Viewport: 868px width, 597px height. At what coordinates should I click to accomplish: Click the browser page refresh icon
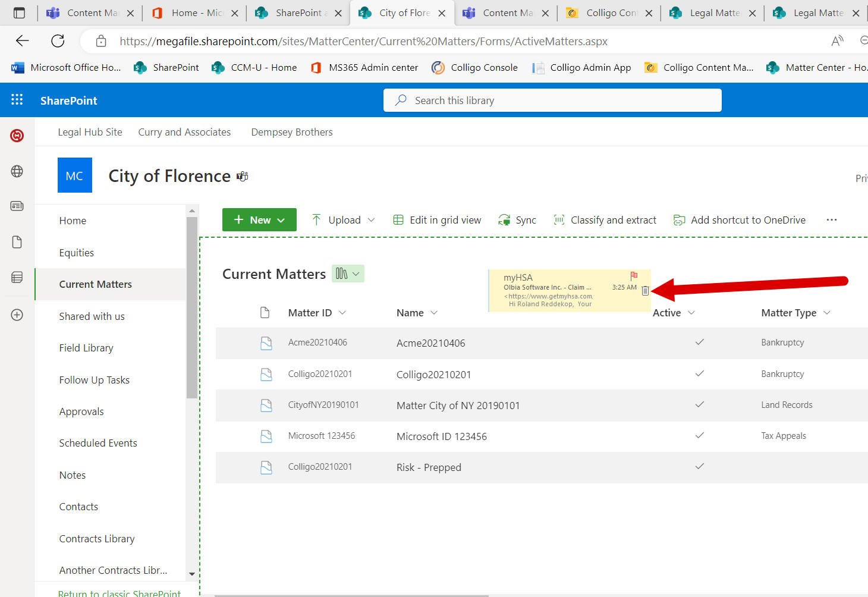pos(57,40)
